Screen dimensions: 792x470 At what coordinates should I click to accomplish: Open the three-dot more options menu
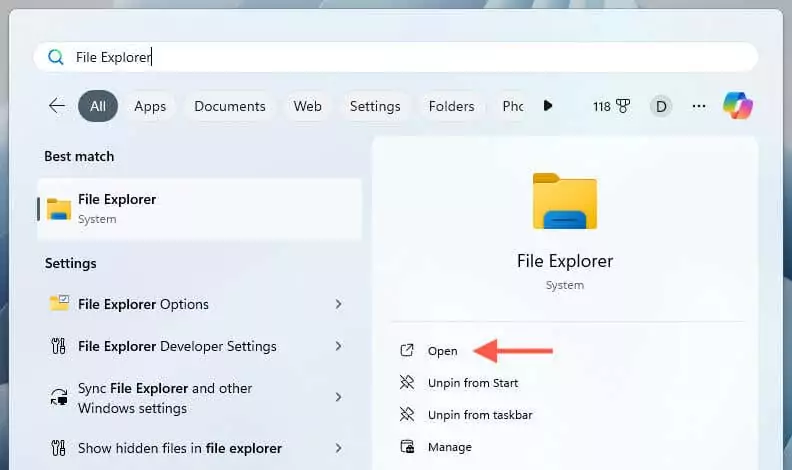(x=699, y=106)
